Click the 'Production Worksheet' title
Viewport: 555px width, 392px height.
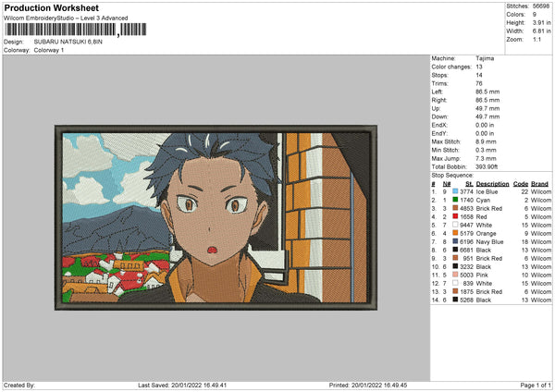pos(52,7)
